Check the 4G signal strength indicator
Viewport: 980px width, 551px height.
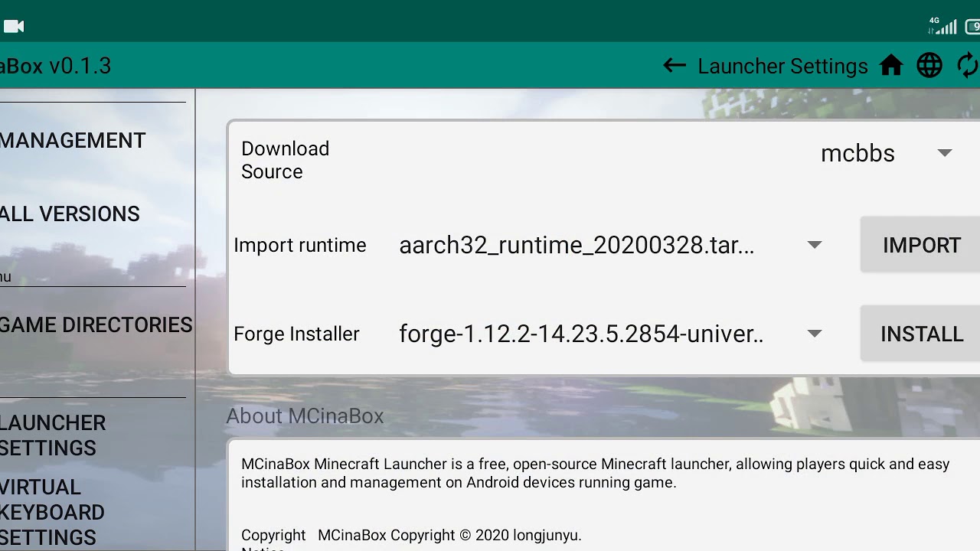(942, 26)
